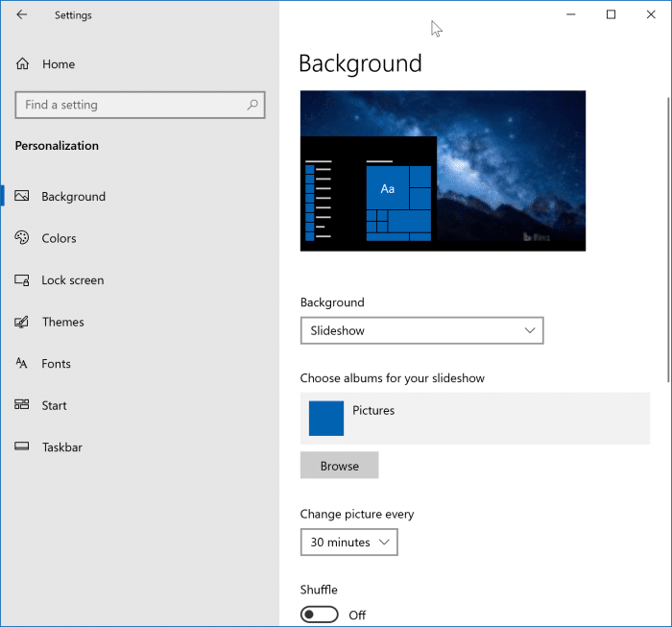This screenshot has width=672, height=627.
Task: Click the Background picture icon in sidebar
Action: pyautogui.click(x=22, y=196)
